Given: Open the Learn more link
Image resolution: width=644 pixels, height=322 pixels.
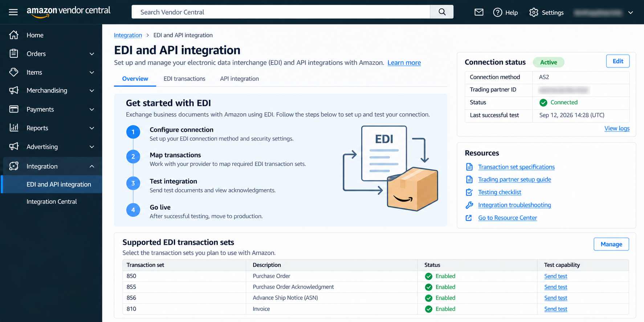Looking at the screenshot, I should pyautogui.click(x=404, y=62).
